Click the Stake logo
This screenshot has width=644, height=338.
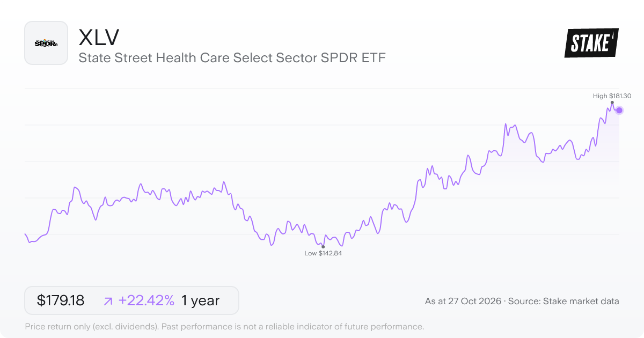coord(591,43)
